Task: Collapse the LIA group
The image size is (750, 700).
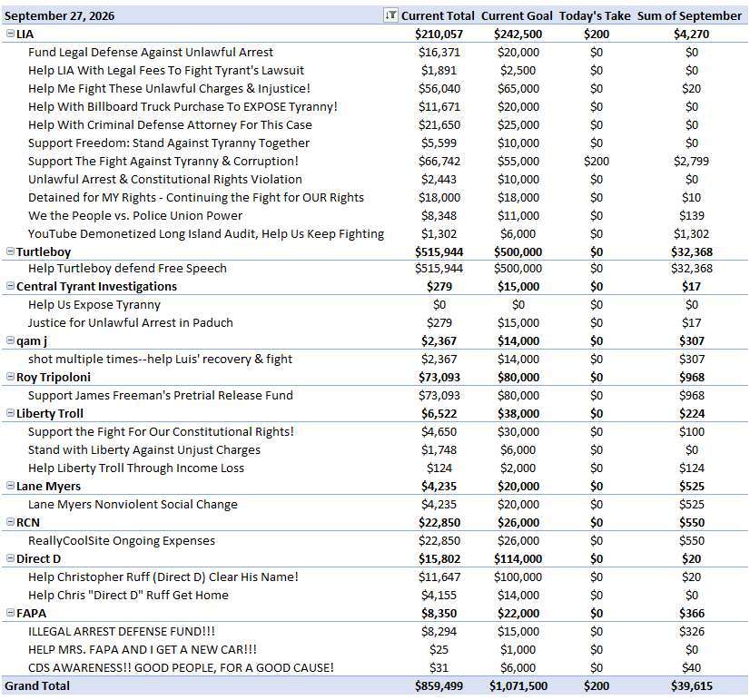Action: tap(10, 34)
